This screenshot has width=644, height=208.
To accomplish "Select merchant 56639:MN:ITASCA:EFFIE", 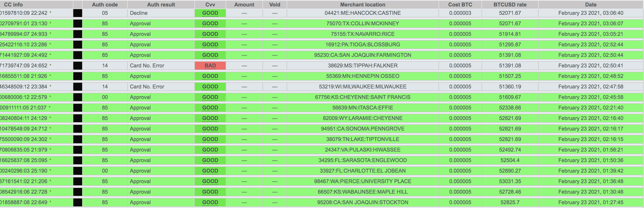I will (x=362, y=108).
